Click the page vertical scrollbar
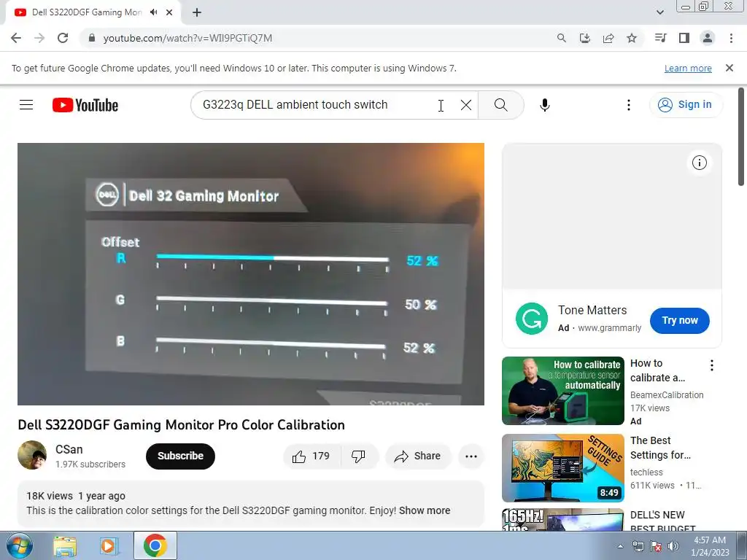Screen dimensions: 747x560 point(741,137)
